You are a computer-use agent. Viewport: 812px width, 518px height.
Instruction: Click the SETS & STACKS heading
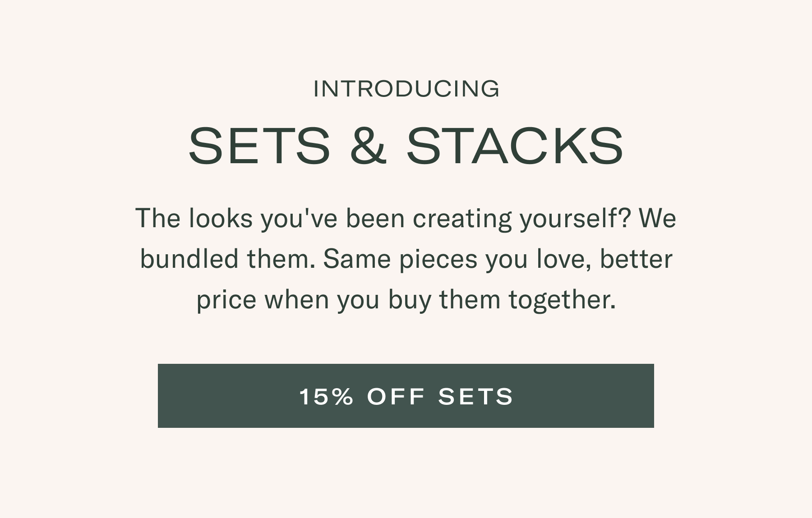pos(406,146)
